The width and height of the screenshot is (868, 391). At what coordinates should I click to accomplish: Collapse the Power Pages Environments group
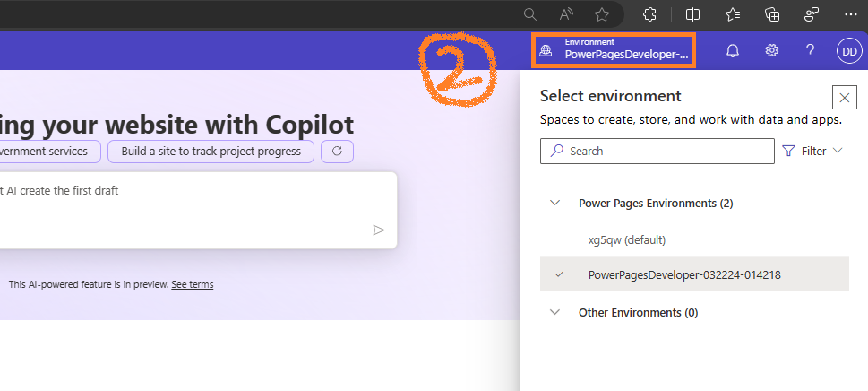point(554,204)
